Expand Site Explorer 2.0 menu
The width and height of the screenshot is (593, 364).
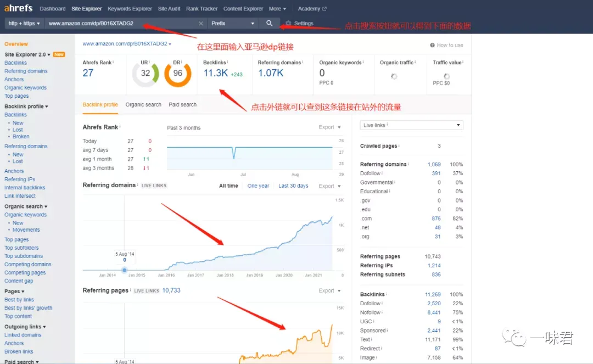coord(27,54)
